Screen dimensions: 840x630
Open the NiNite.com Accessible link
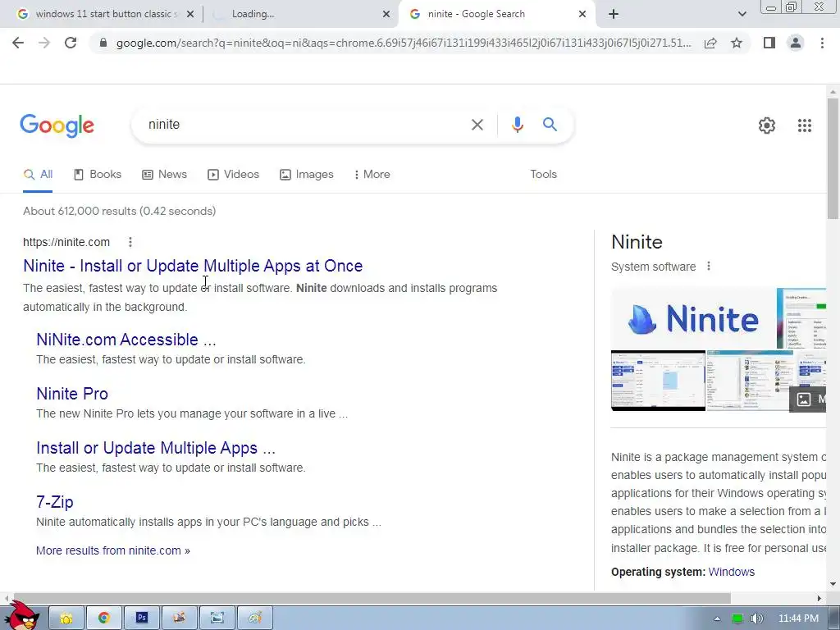126,340
